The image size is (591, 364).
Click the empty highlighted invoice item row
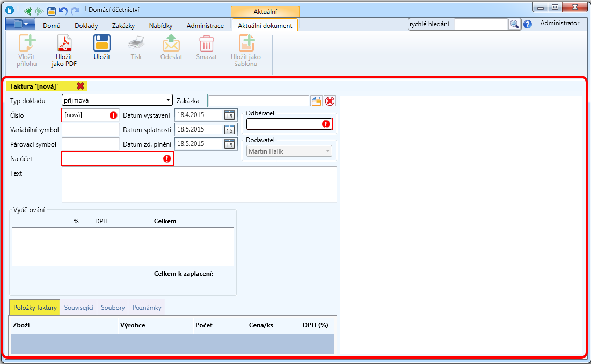point(173,344)
